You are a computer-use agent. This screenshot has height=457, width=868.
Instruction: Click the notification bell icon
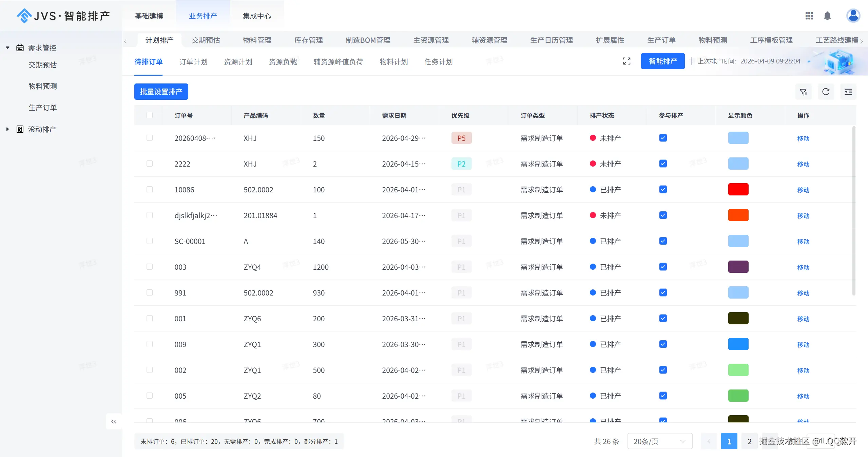pyautogui.click(x=827, y=16)
